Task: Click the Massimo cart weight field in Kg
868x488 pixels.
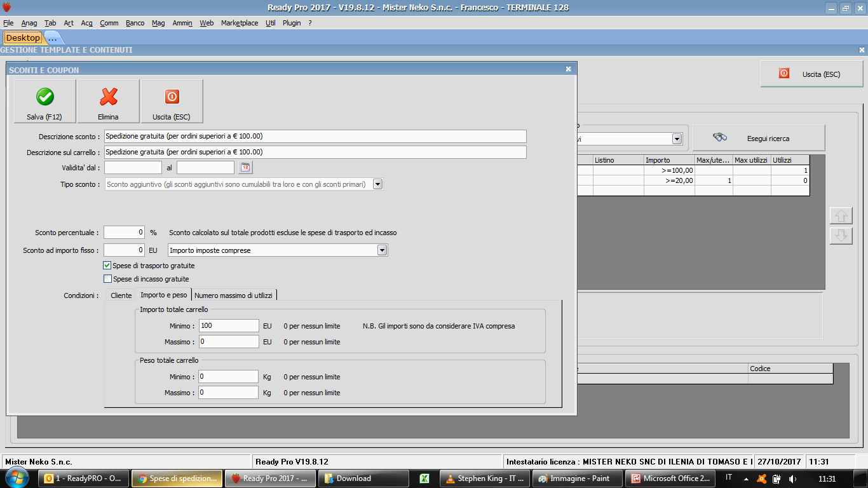Action: click(x=228, y=393)
